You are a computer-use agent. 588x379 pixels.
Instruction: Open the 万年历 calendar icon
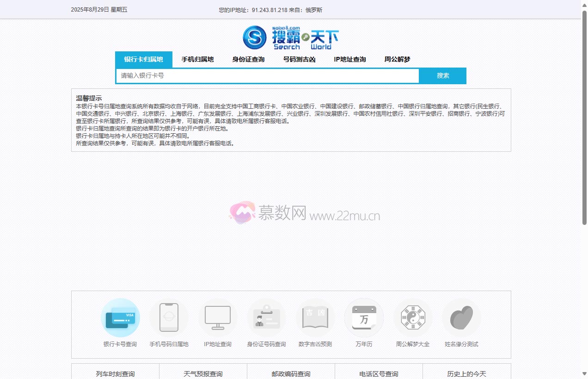(x=364, y=318)
